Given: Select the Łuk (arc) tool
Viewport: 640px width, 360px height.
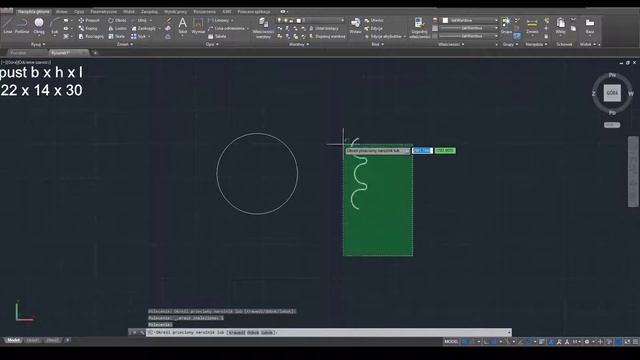Looking at the screenshot, I should pos(54,26).
